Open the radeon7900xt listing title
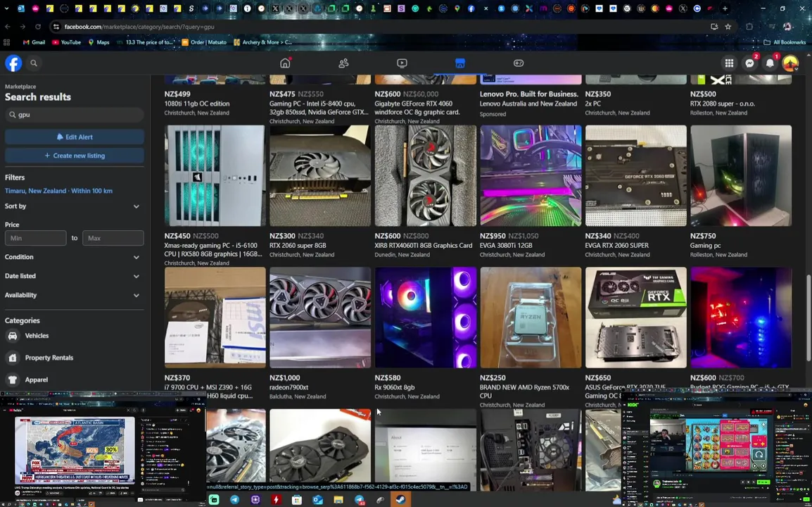Image resolution: width=812 pixels, height=507 pixels. coord(289,387)
